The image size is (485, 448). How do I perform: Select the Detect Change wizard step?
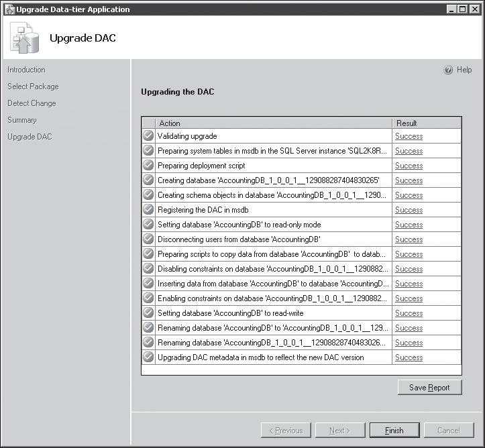point(32,103)
